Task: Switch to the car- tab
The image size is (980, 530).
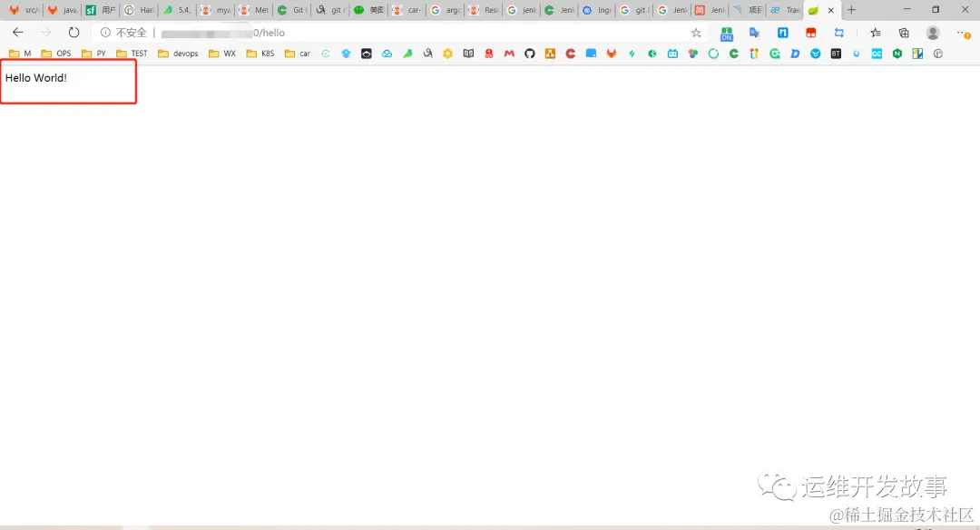Action: click(x=407, y=10)
